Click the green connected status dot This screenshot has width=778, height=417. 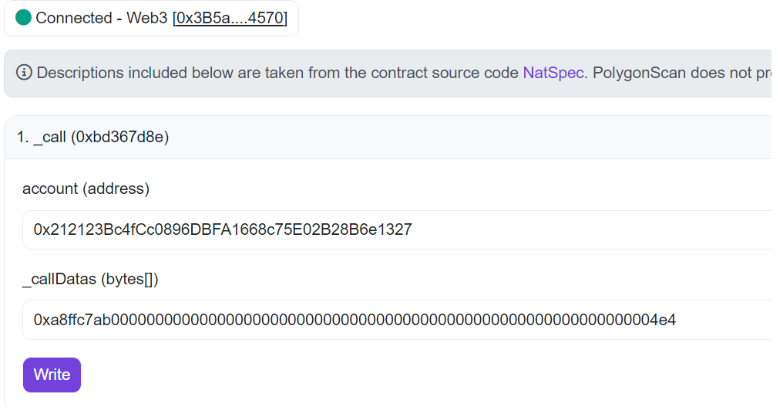[24, 18]
